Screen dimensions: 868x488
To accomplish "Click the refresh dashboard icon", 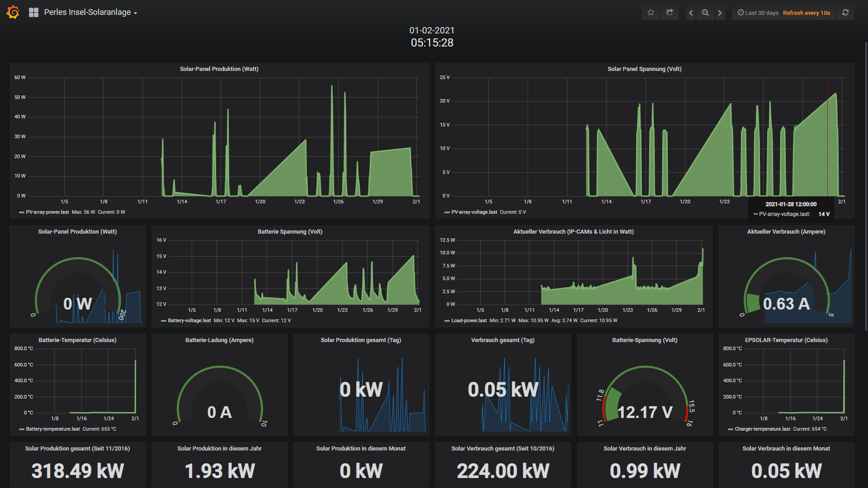I will [845, 13].
